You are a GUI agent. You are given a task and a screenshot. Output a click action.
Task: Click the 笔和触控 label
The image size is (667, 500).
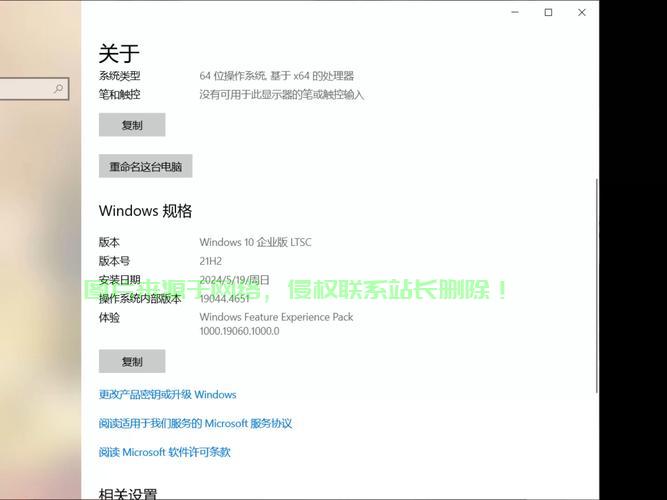[x=120, y=94]
